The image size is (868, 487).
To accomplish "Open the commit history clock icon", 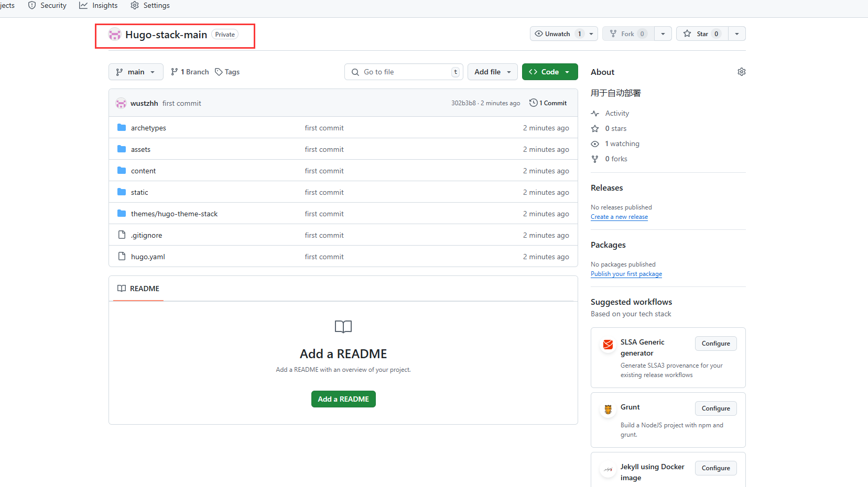I will [533, 103].
